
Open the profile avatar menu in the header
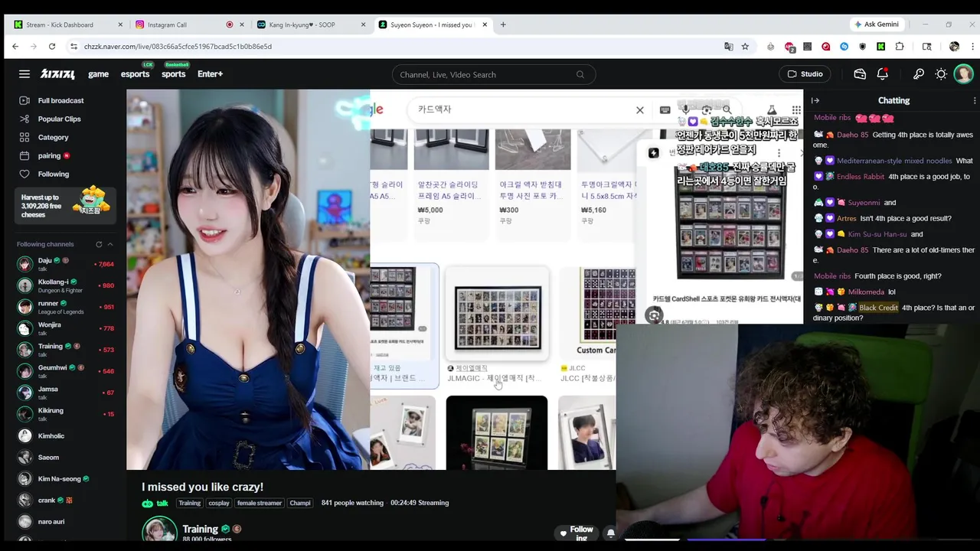(963, 74)
